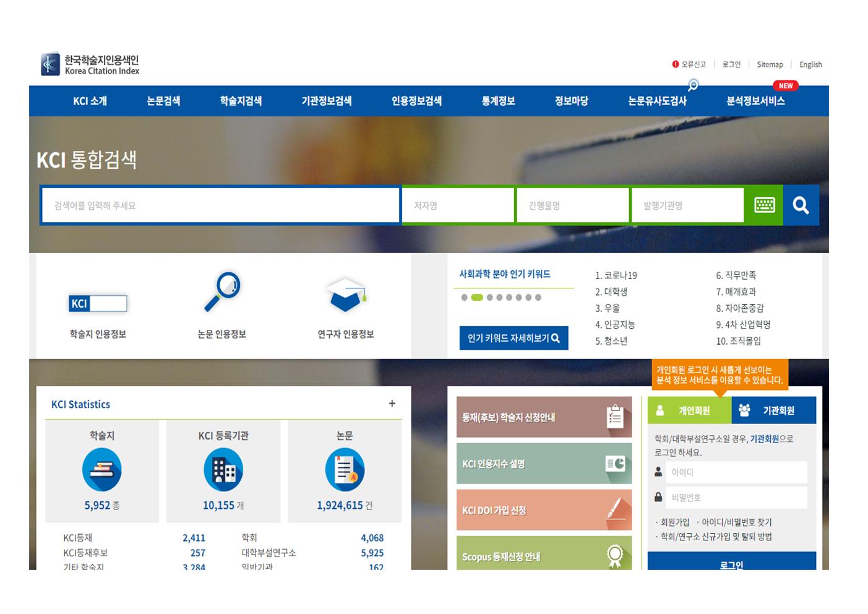Switch to the 기관회원 login tab
The image size is (868, 614).
click(x=773, y=410)
